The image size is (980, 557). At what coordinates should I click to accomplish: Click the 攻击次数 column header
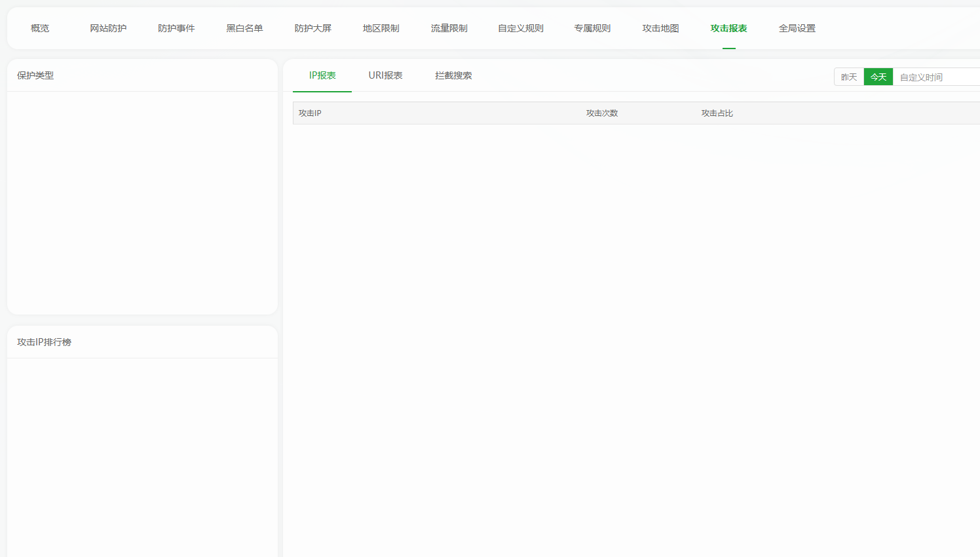601,113
